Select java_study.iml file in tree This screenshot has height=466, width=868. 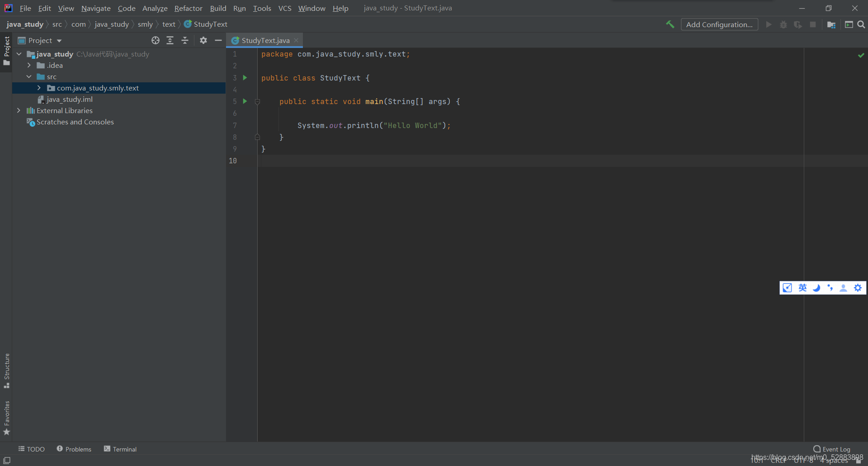(x=65, y=99)
